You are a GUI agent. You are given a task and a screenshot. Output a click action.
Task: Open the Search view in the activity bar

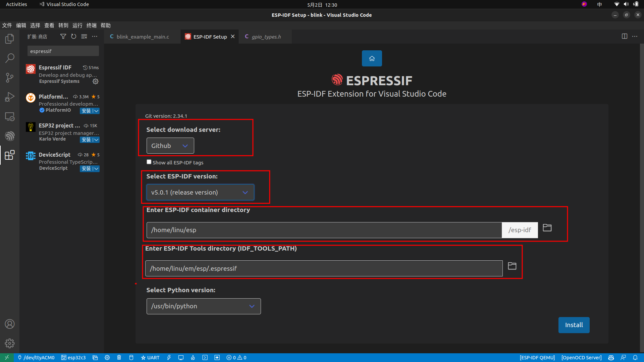point(10,58)
